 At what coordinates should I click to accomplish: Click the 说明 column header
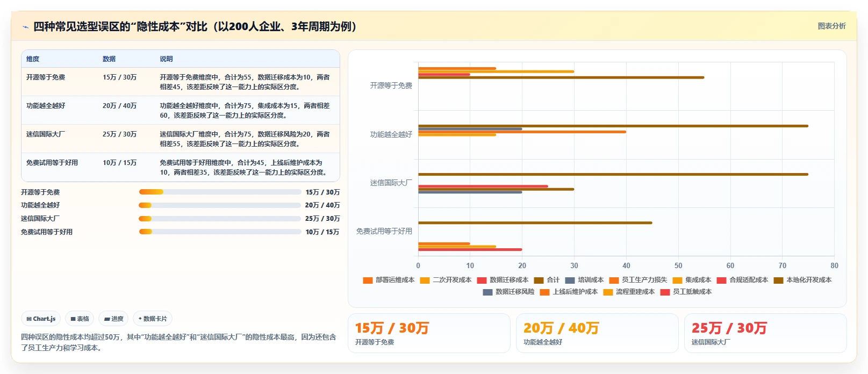click(166, 59)
